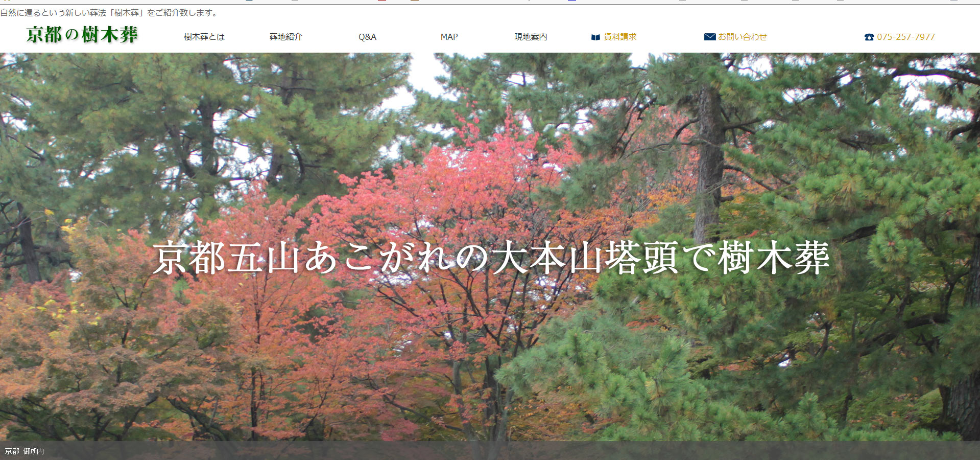Go to the Q&A page
Screen dimensions: 980x460
[x=367, y=37]
